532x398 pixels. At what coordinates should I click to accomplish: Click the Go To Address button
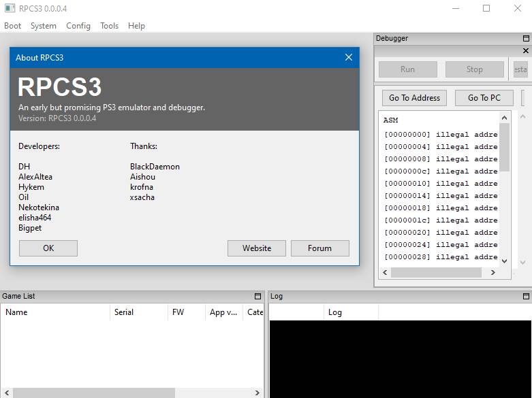414,98
